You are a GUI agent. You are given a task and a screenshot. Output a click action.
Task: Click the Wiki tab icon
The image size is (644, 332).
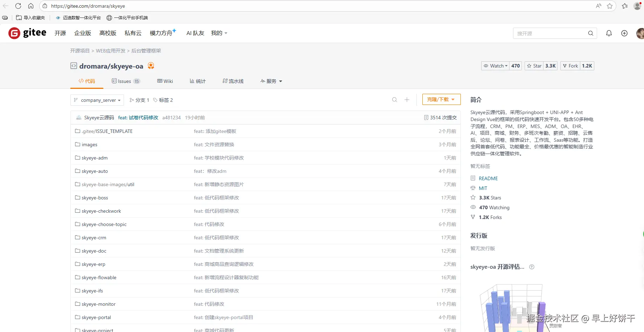pyautogui.click(x=160, y=81)
